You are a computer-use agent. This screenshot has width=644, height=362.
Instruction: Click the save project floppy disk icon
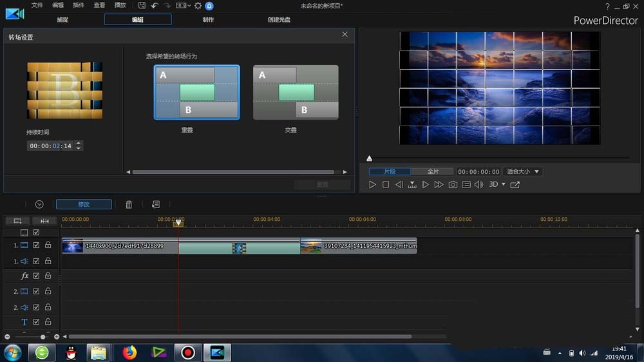[x=142, y=6]
